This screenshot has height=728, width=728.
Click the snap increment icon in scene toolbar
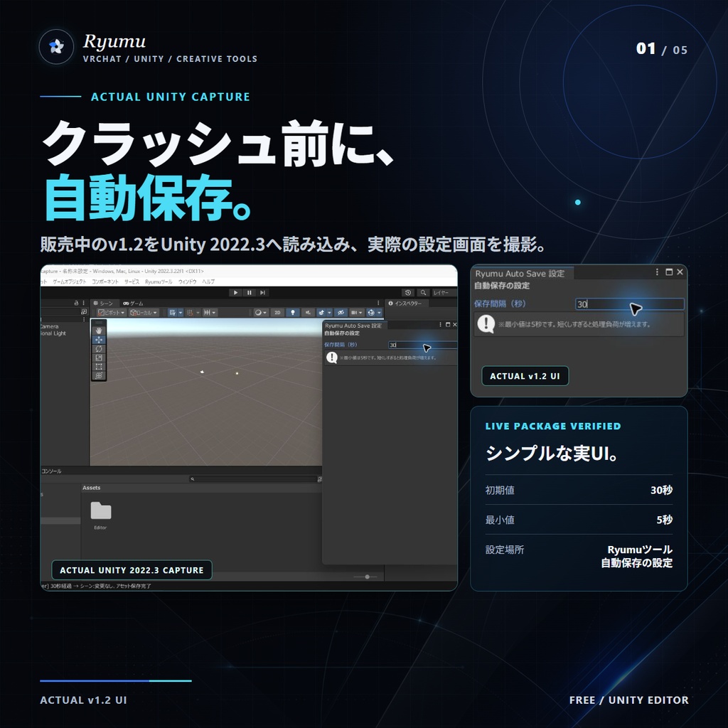(x=189, y=313)
